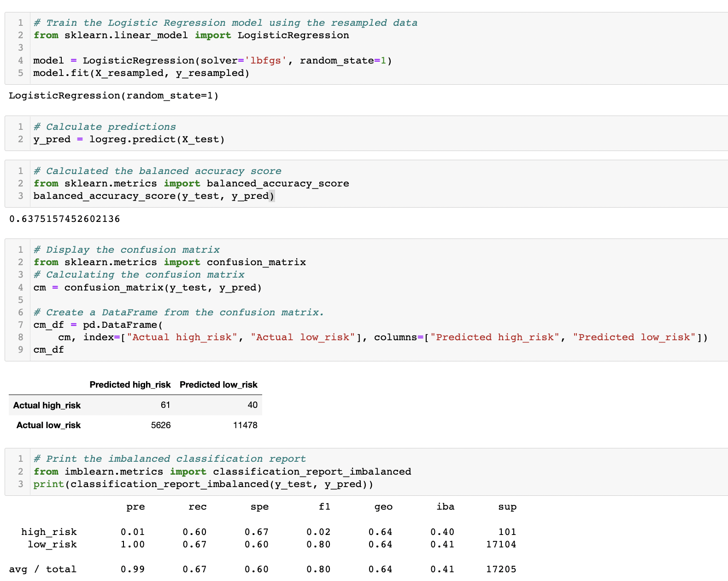728x581 pixels.
Task: Select the high_risk precision value 0.01
Action: pos(133,532)
